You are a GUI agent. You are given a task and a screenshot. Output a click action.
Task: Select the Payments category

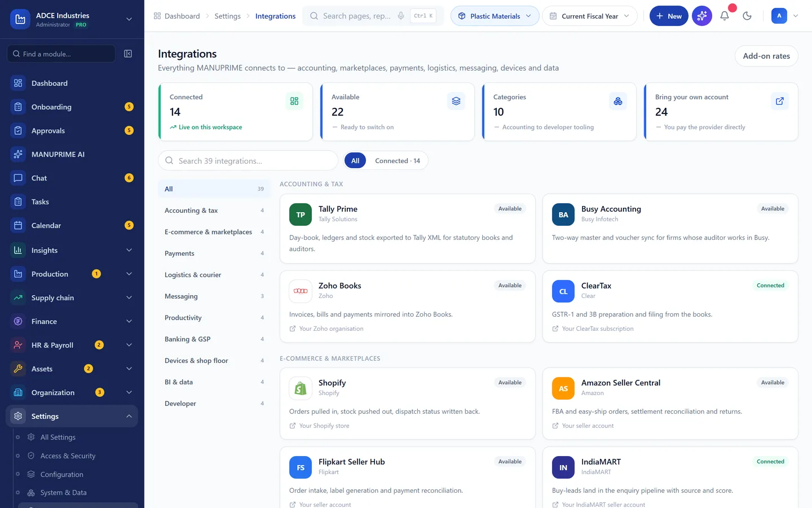click(214, 253)
